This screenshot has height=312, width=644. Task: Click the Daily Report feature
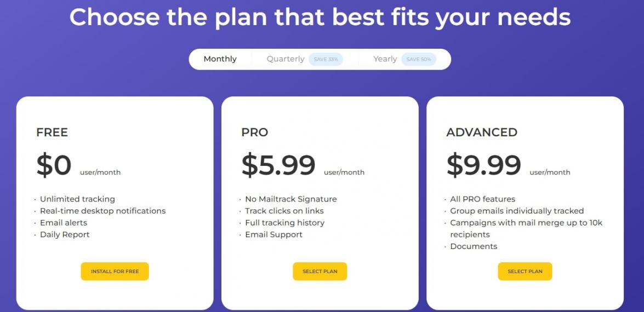tap(65, 235)
